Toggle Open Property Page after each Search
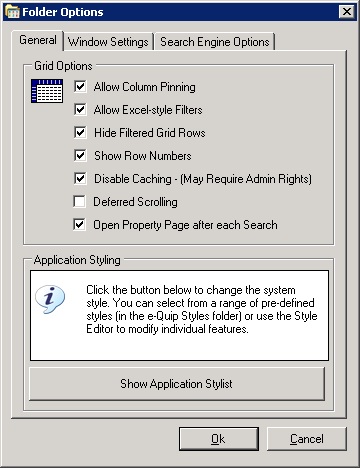 pyautogui.click(x=79, y=224)
